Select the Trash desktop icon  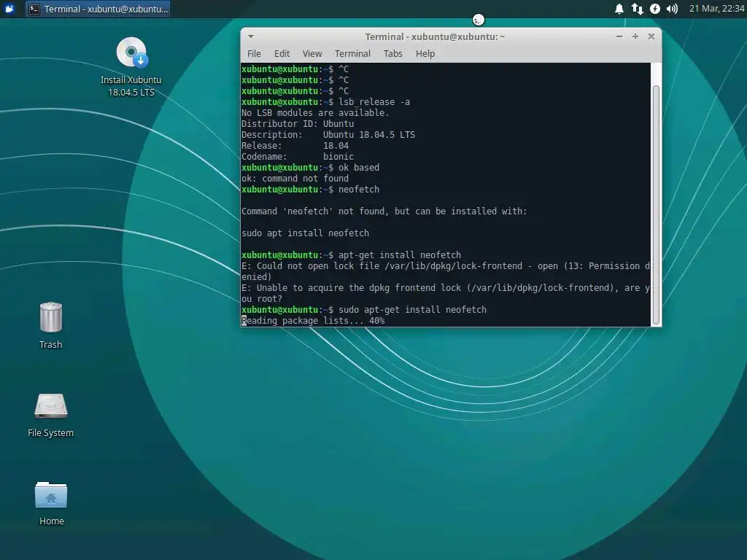50,326
